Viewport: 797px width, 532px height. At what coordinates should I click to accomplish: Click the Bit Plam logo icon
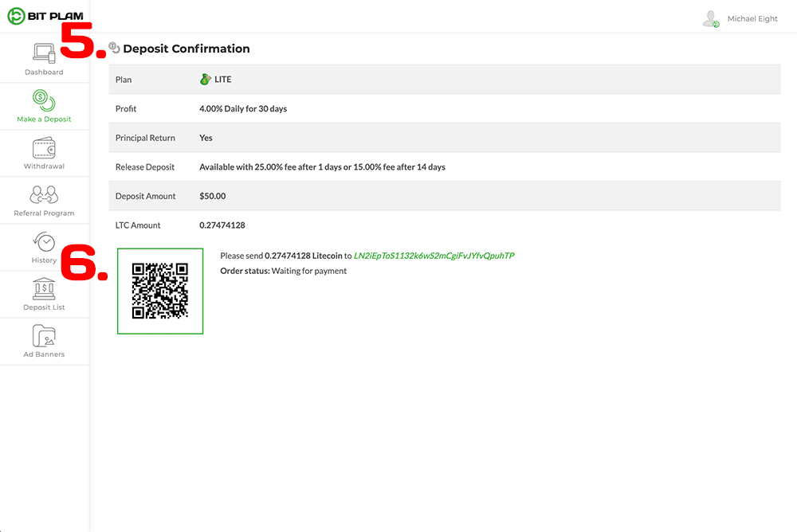click(16, 16)
